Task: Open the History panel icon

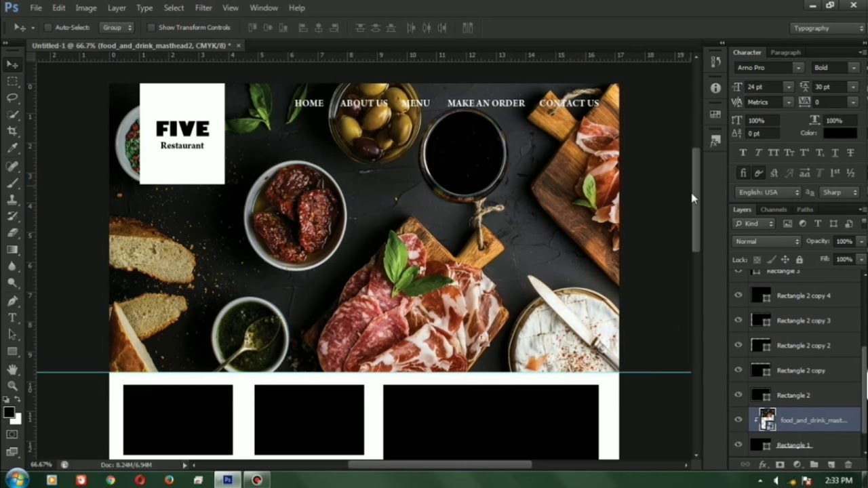Action: [x=715, y=62]
